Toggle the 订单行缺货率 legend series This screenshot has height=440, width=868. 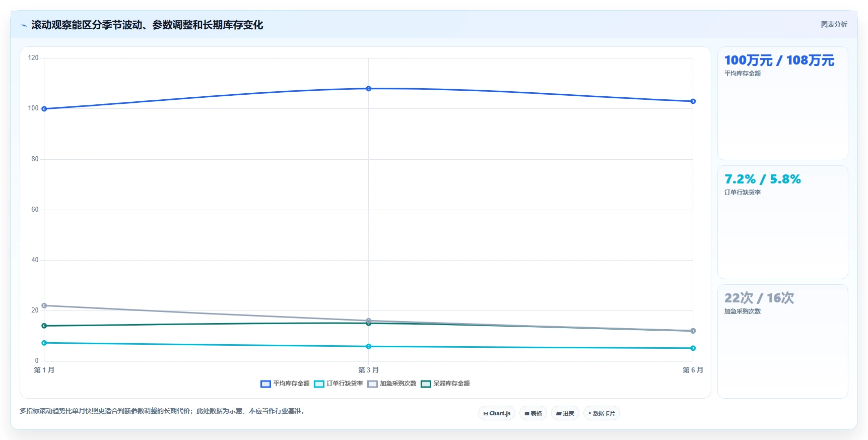[339, 384]
